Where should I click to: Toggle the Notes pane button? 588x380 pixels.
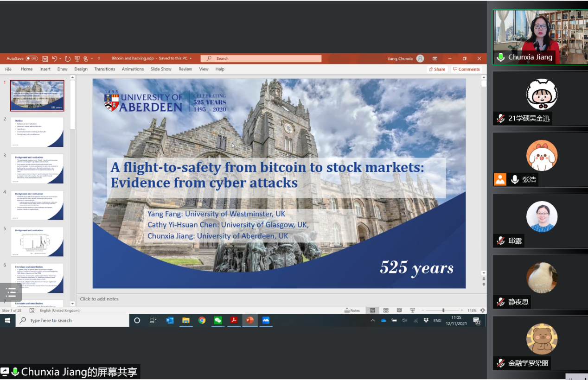click(352, 310)
